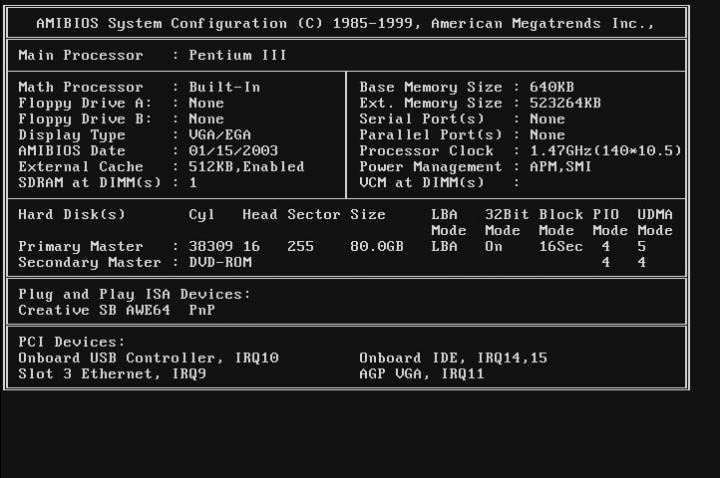720x478 pixels.
Task: Select the Creative SB AWE64 PnP device
Action: click(x=116, y=310)
